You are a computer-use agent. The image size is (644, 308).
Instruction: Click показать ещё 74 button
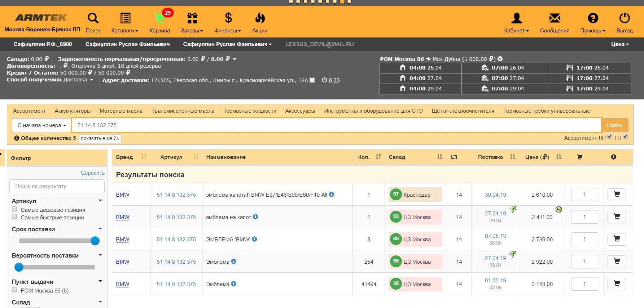[100, 138]
